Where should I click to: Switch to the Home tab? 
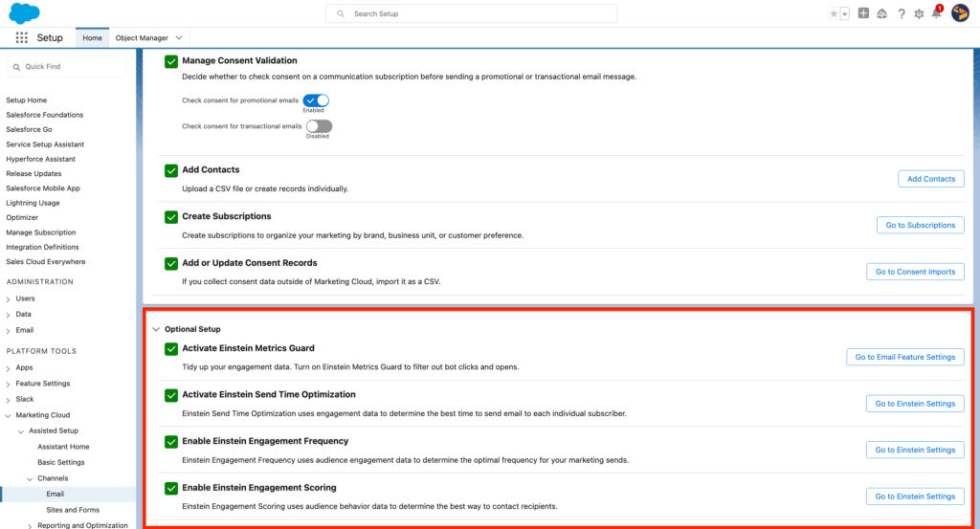tap(92, 38)
